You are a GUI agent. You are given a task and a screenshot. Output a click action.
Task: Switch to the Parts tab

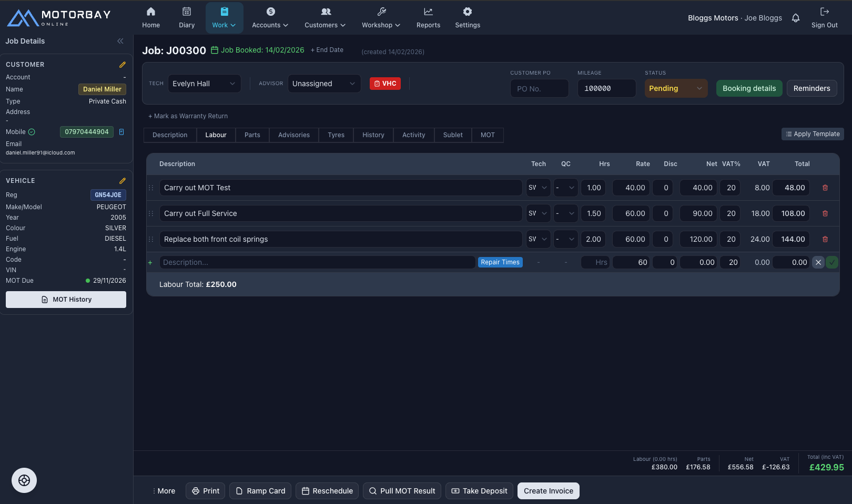[x=252, y=135]
